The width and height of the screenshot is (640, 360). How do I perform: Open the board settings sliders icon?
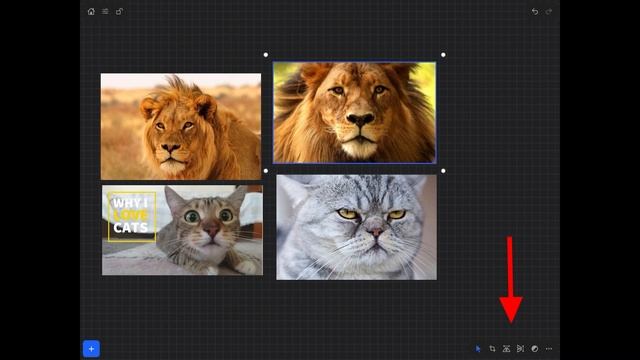(x=105, y=11)
